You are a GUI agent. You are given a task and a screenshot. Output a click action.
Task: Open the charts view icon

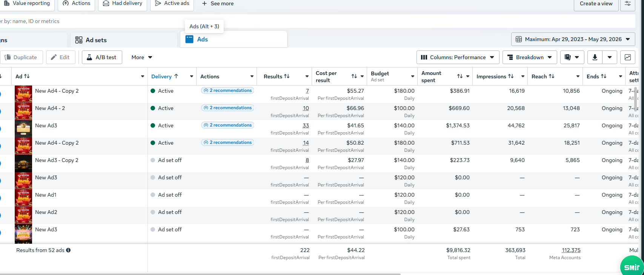tap(628, 57)
